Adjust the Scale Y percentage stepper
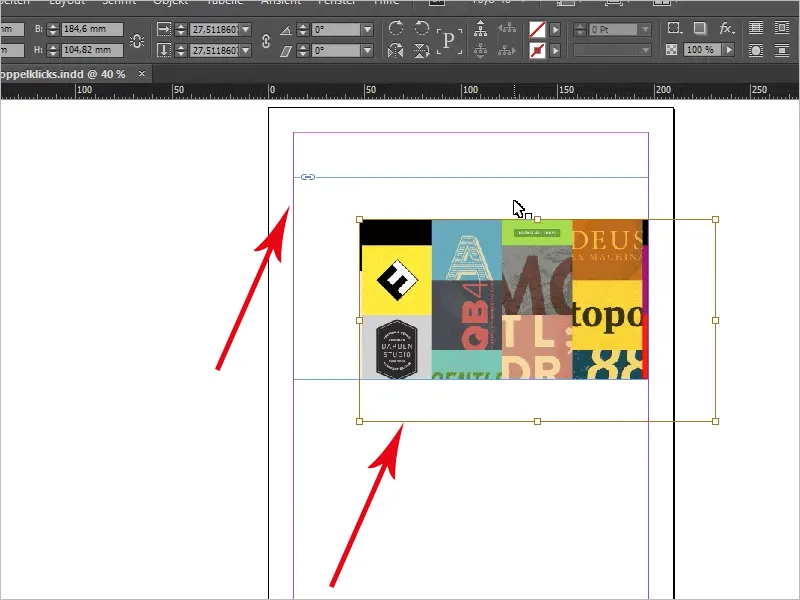 click(180, 51)
